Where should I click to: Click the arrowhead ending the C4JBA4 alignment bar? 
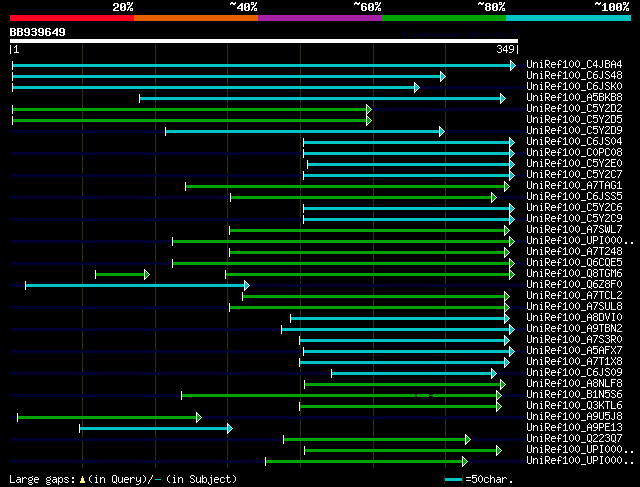click(513, 65)
